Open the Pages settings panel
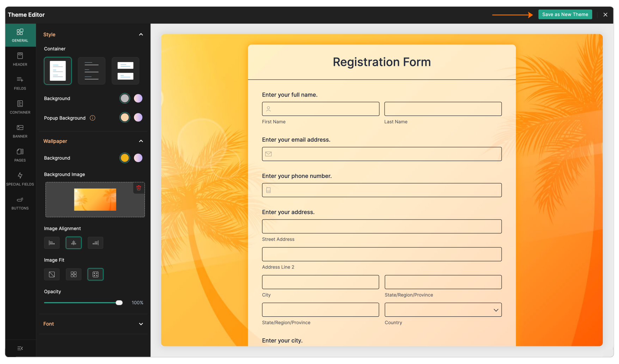The height and width of the screenshot is (364, 619). point(20,155)
